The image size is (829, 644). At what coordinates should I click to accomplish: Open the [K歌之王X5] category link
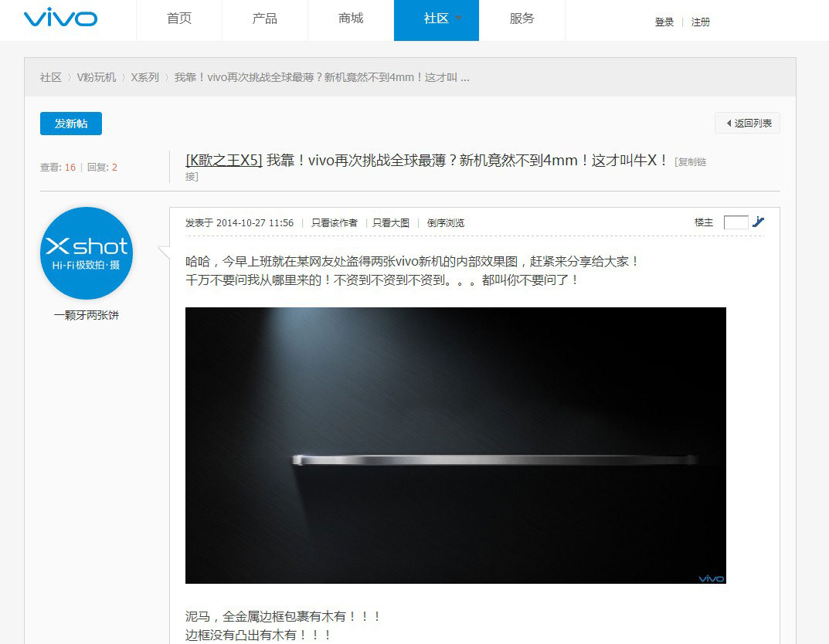click(223, 160)
